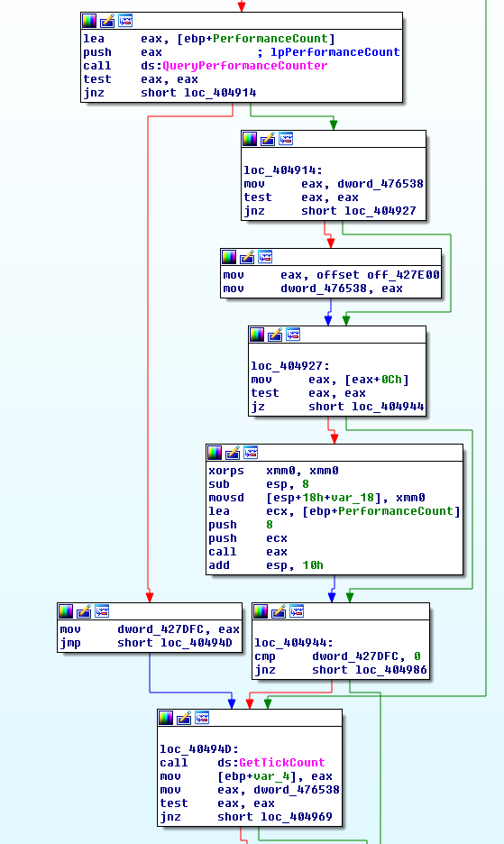The image size is (504, 844).
Task: Click offset off_427E00 operand
Action: tap(378, 275)
